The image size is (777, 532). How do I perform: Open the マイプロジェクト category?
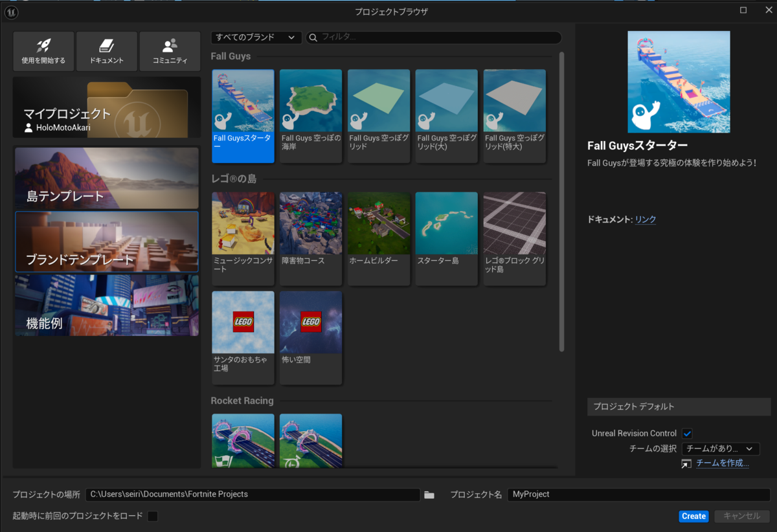(x=107, y=107)
